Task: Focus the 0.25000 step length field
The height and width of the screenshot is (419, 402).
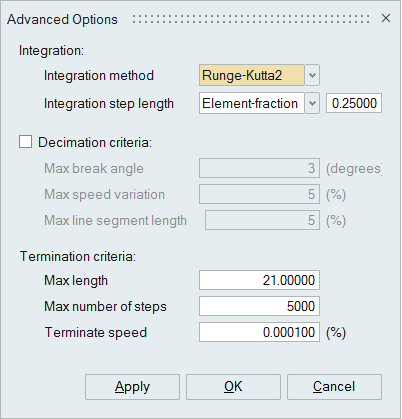Action: point(354,103)
